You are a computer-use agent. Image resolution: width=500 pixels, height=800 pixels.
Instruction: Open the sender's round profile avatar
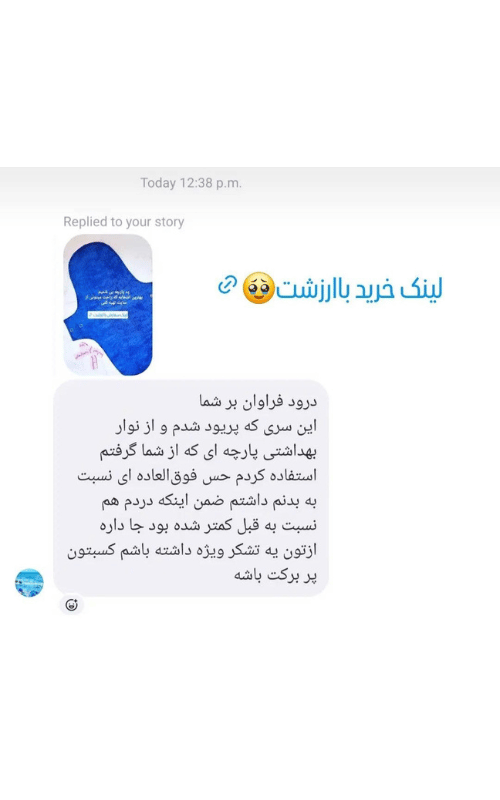[x=29, y=583]
